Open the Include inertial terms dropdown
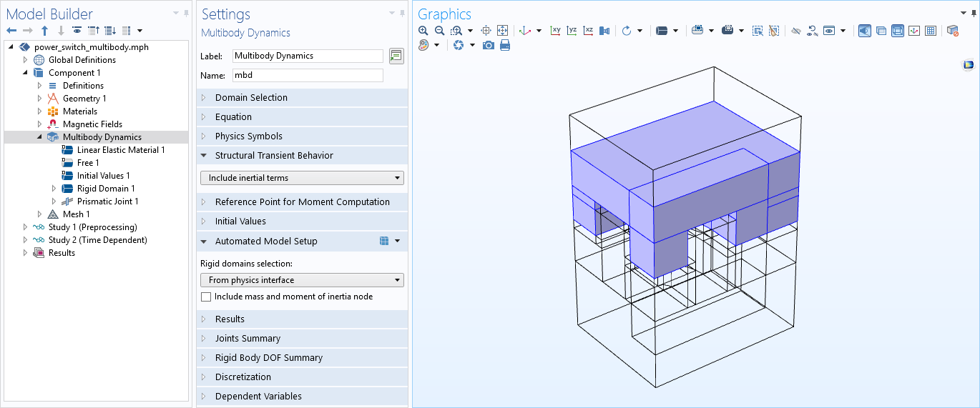980x408 pixels. click(302, 178)
